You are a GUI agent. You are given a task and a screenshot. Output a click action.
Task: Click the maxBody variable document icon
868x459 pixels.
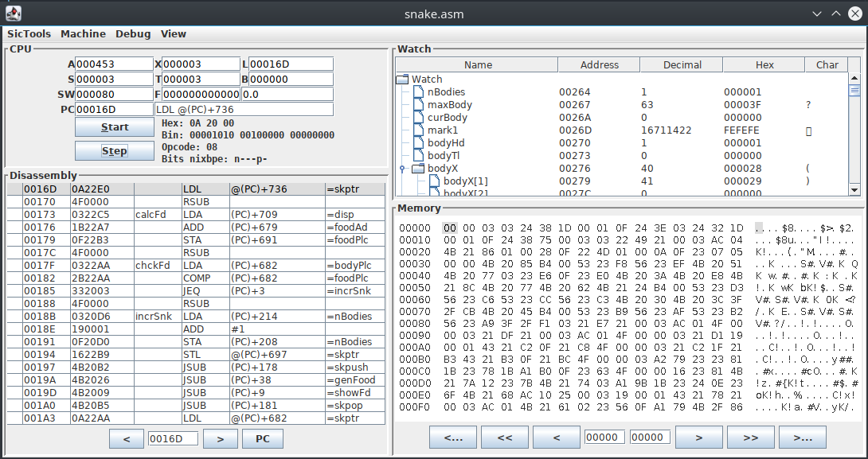[x=418, y=104]
